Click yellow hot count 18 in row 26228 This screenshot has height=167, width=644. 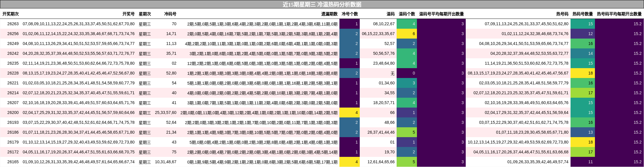(583, 73)
